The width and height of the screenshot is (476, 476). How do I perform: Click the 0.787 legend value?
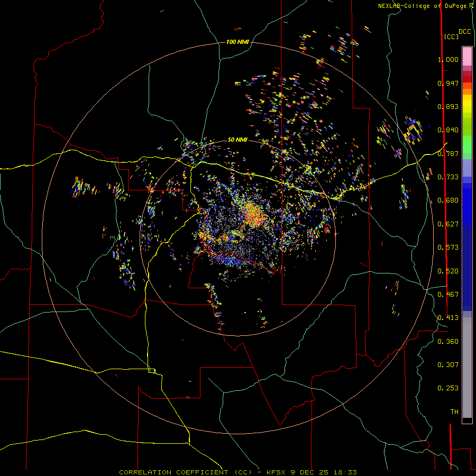pyautogui.click(x=448, y=153)
